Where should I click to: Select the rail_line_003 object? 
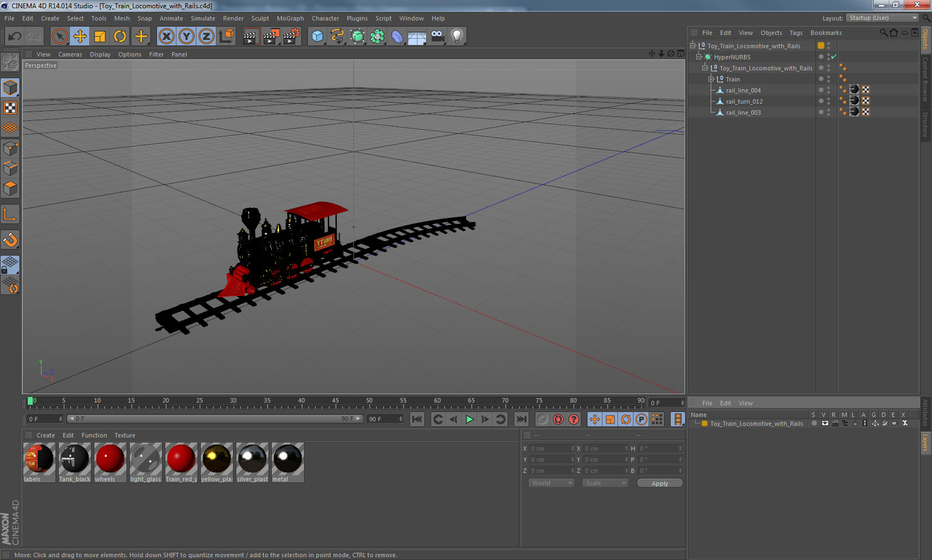743,113
